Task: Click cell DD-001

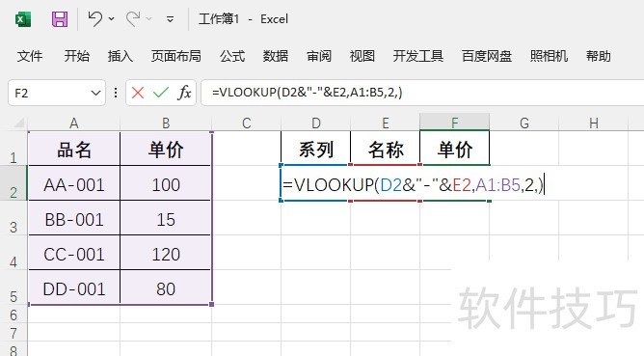Action: click(74, 288)
